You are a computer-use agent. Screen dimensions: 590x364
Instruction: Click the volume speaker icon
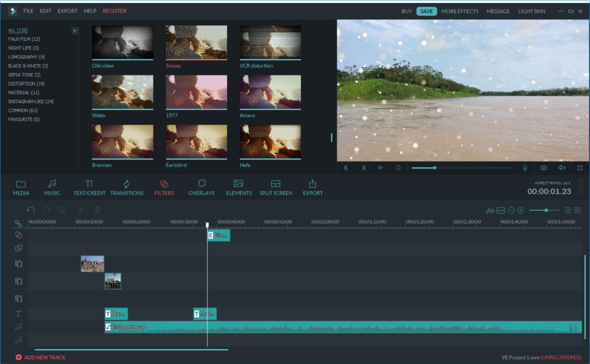pyautogui.click(x=562, y=167)
